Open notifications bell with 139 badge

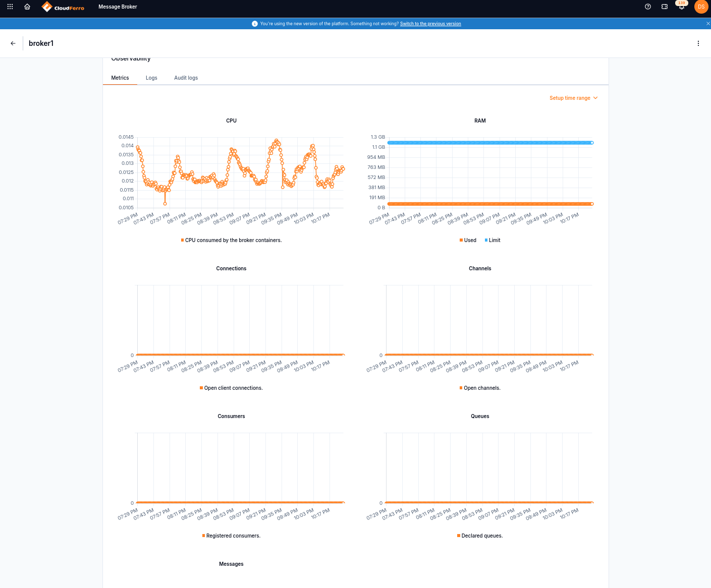point(682,6)
